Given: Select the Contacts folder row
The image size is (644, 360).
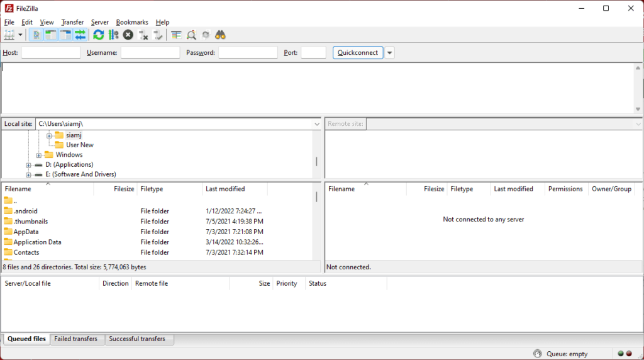Looking at the screenshot, I should [x=158, y=252].
